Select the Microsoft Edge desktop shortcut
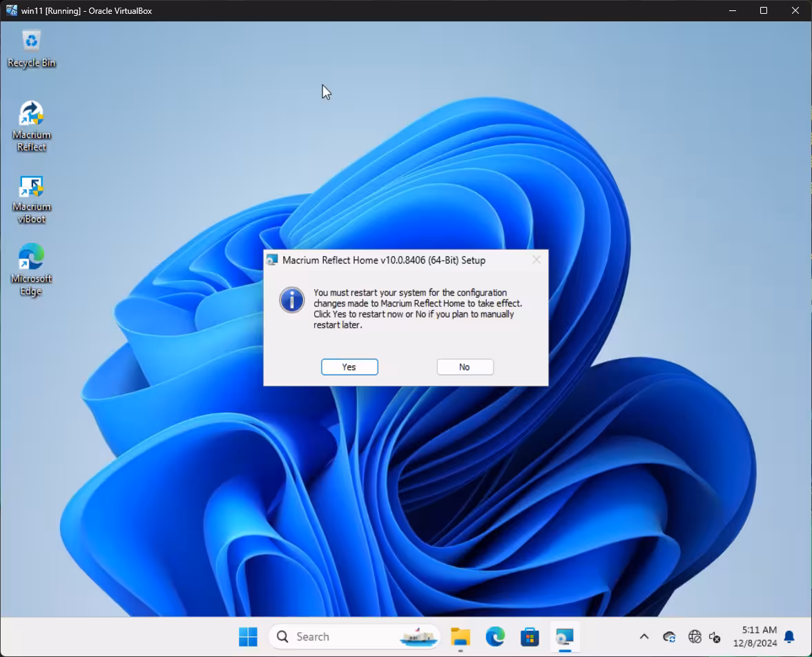812x657 pixels. tap(31, 270)
